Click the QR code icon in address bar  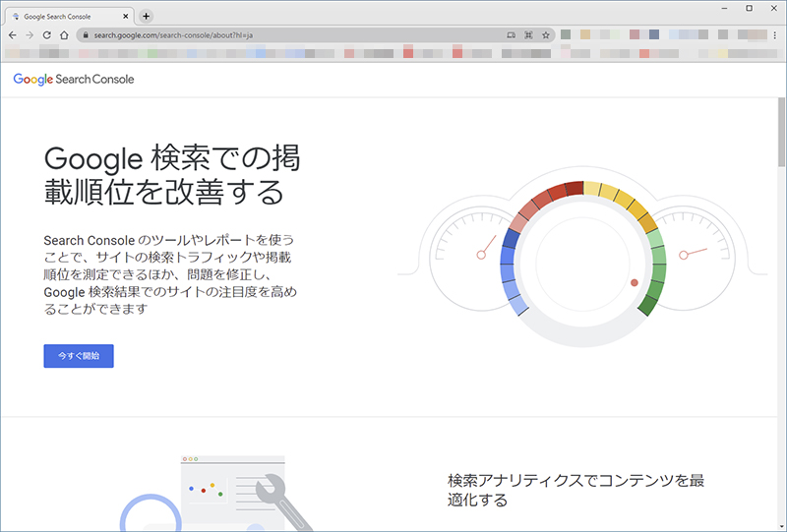[528, 35]
